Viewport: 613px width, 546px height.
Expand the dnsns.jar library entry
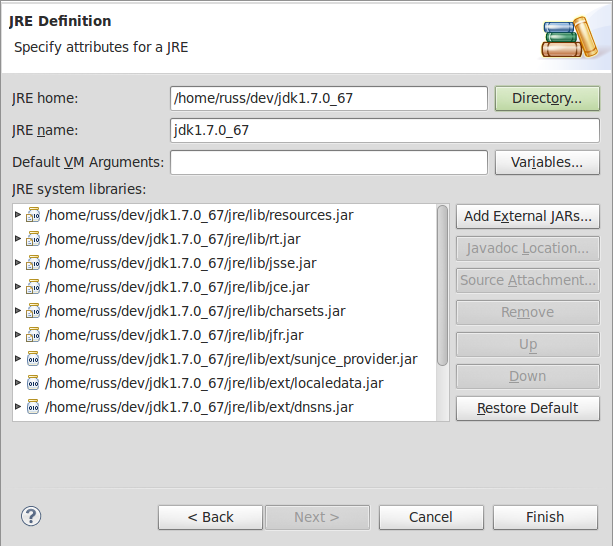tap(18, 406)
